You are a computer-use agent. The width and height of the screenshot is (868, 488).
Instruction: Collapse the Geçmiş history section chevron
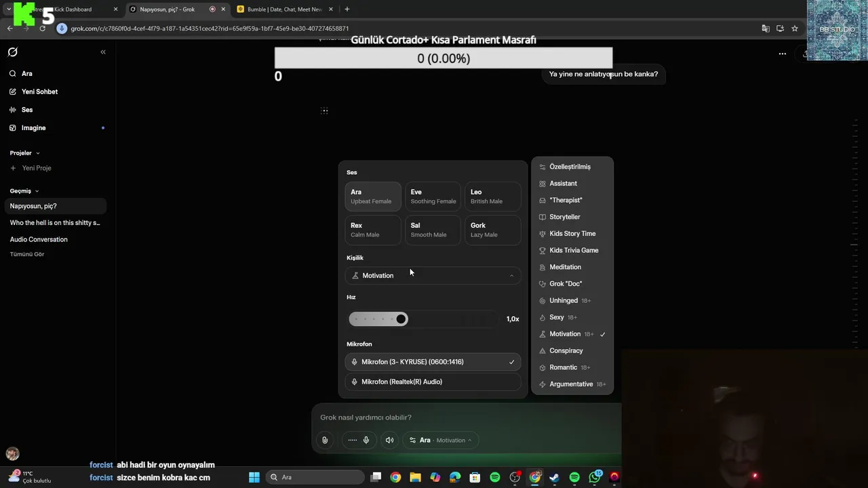click(37, 191)
